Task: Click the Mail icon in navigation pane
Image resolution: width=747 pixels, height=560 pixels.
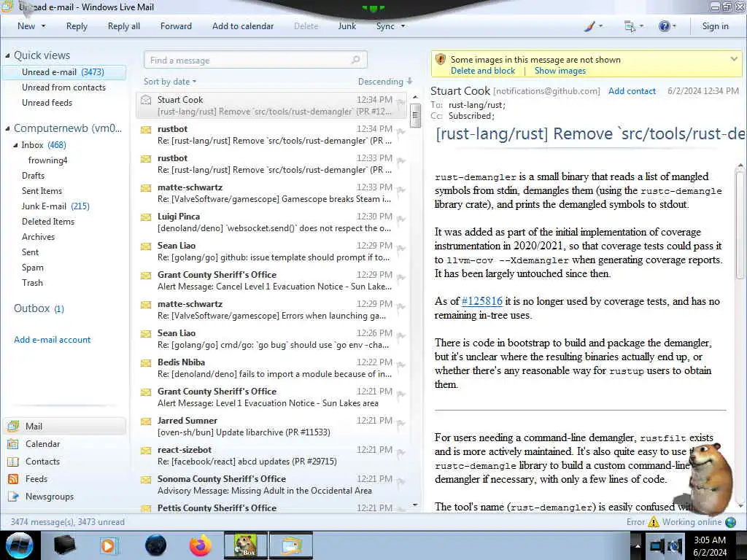Action: 13,426
